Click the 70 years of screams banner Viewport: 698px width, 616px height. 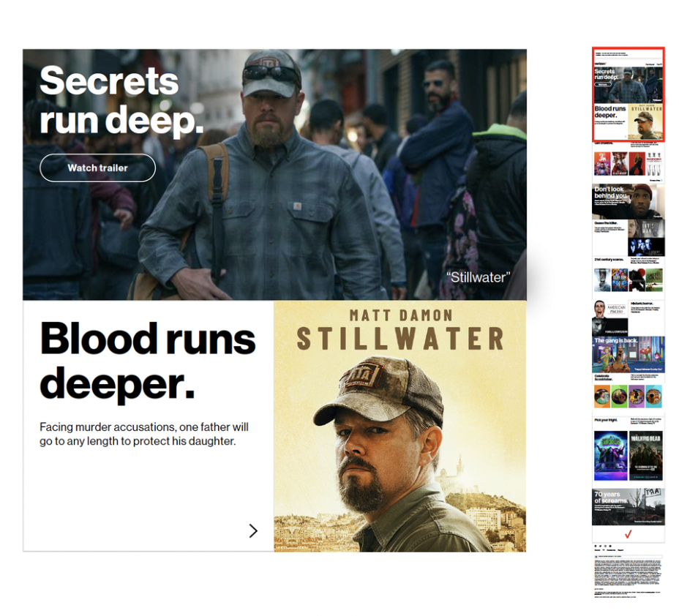point(628,507)
